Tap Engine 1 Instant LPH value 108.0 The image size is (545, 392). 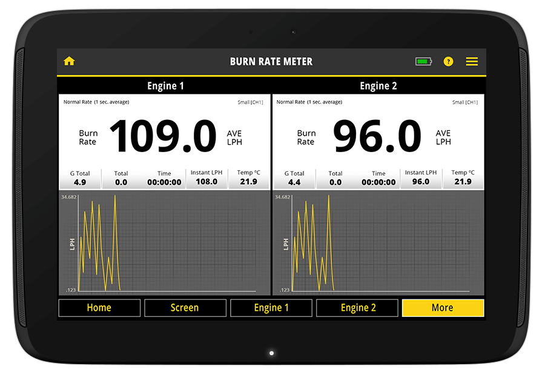(206, 181)
